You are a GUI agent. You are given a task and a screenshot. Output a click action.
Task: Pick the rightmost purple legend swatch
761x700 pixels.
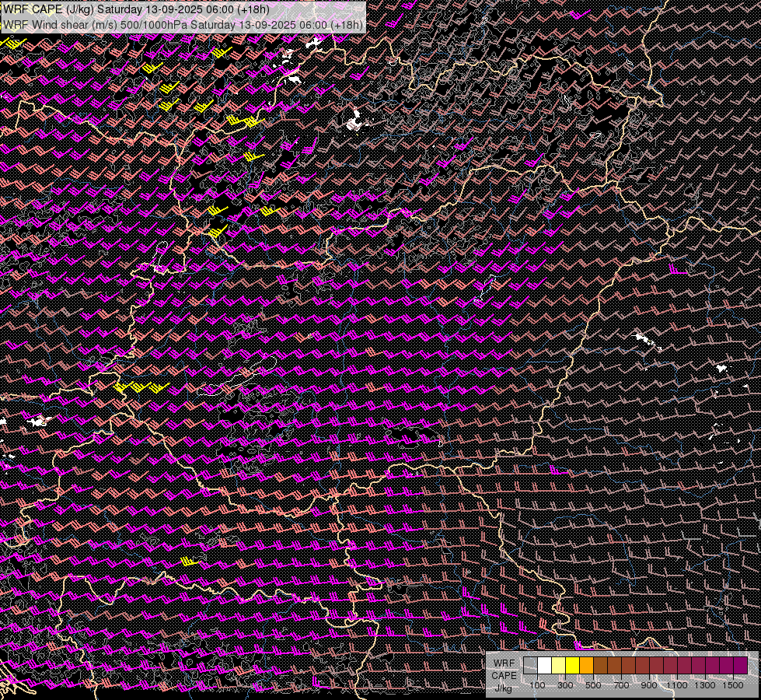(x=741, y=665)
